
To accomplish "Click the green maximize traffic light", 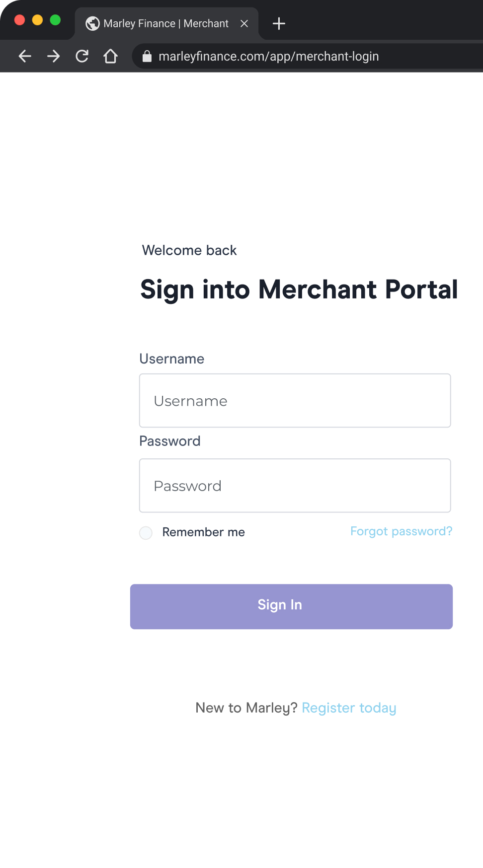I will 55,20.
